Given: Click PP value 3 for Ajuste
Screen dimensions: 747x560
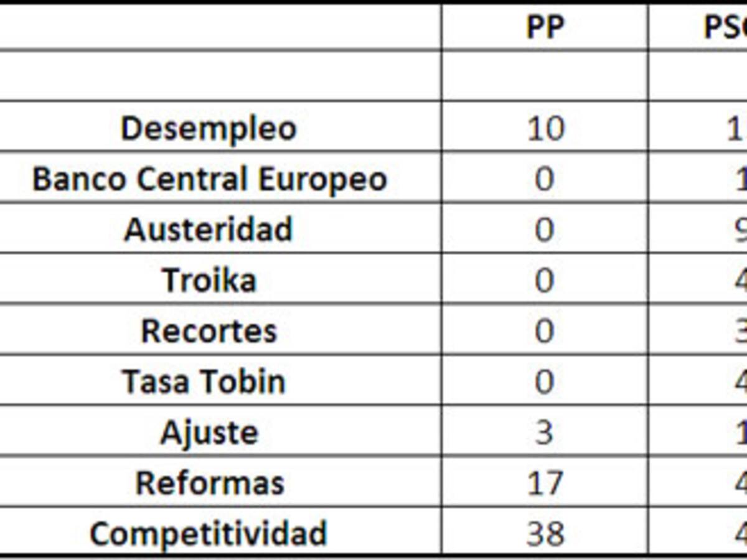Looking at the screenshot, I should 545,432.
